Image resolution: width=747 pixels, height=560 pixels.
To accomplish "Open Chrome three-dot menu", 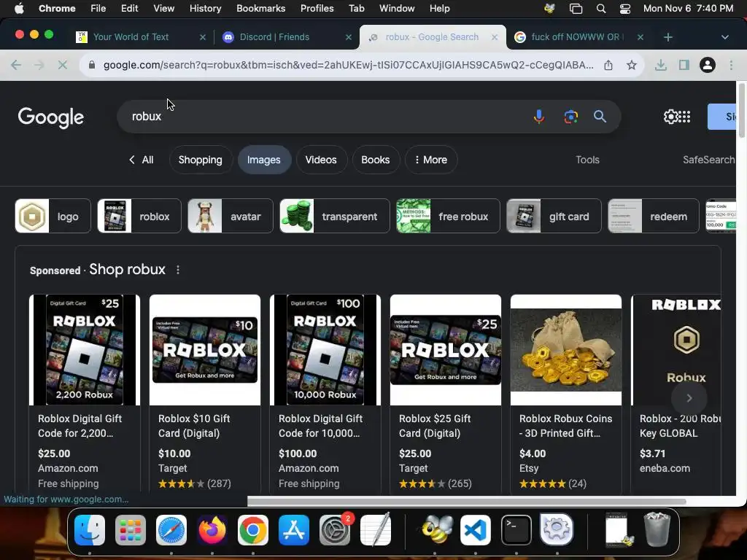I will coord(731,65).
